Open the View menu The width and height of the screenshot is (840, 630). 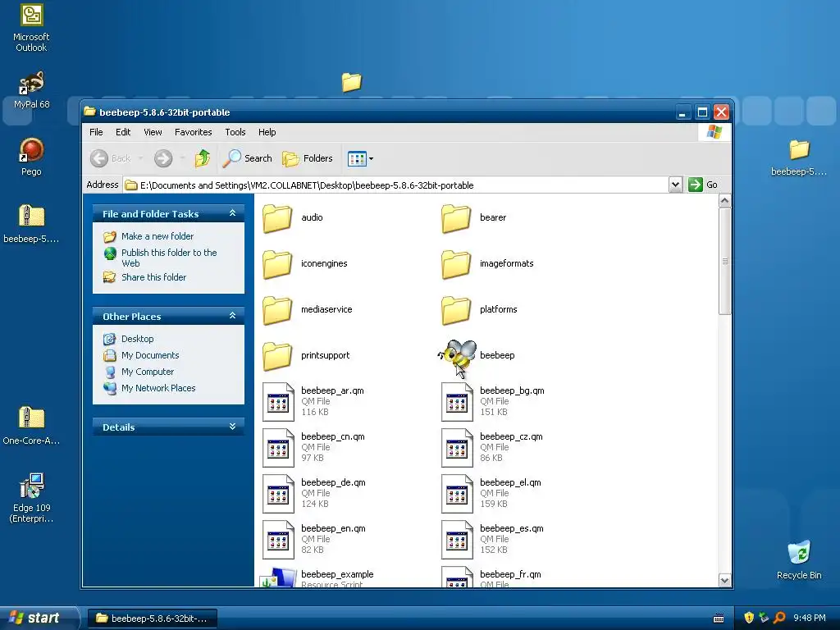(153, 132)
